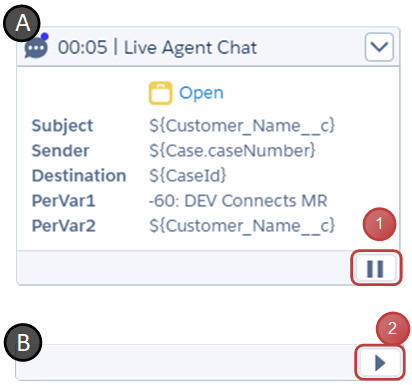Viewport: 412px width, 385px height.
Task: Click the black A label badge
Action: coord(22,23)
